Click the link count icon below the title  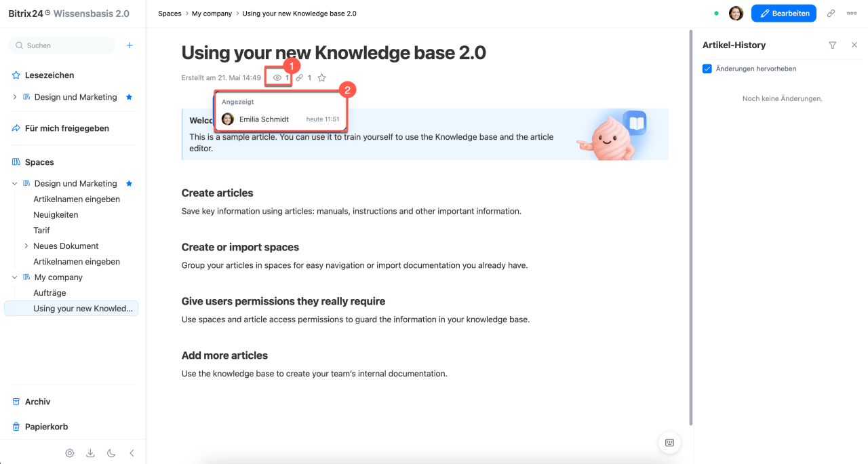pyautogui.click(x=299, y=78)
